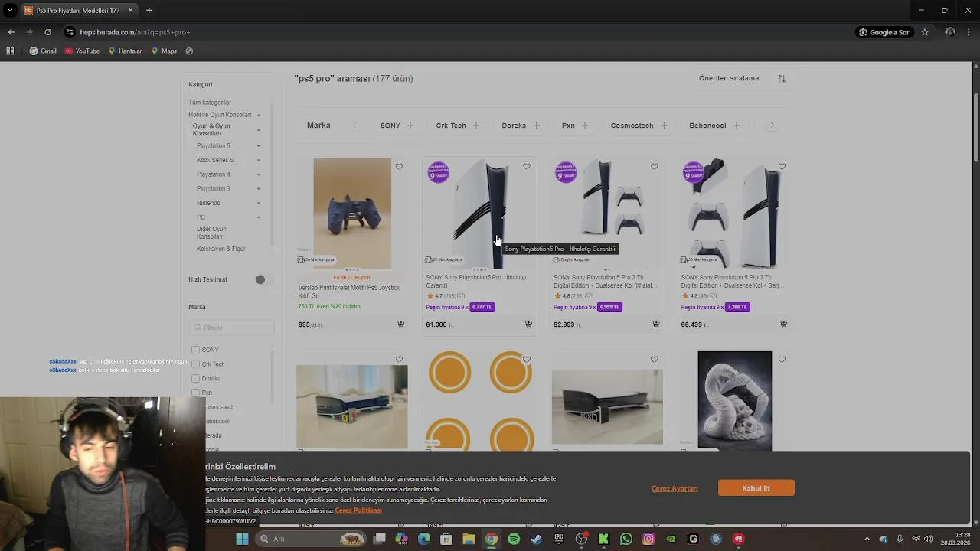This screenshot has width=980, height=551.
Task: Check the Doreka brand checkbox
Action: pyautogui.click(x=195, y=378)
